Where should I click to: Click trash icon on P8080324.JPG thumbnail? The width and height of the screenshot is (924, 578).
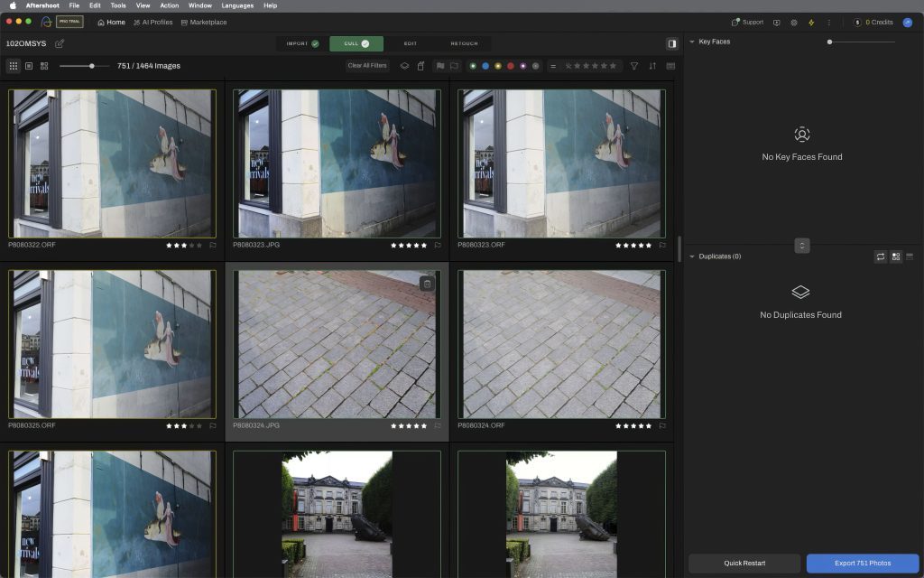coord(427,284)
